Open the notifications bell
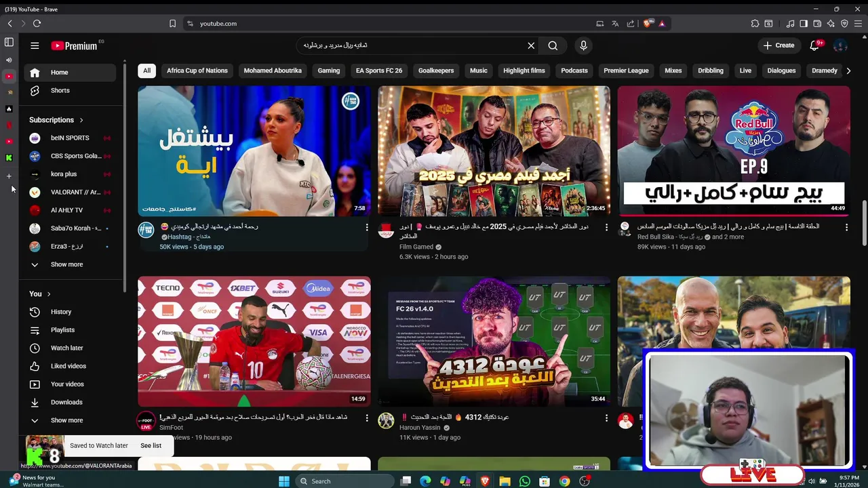The height and width of the screenshot is (488, 868). point(815,45)
